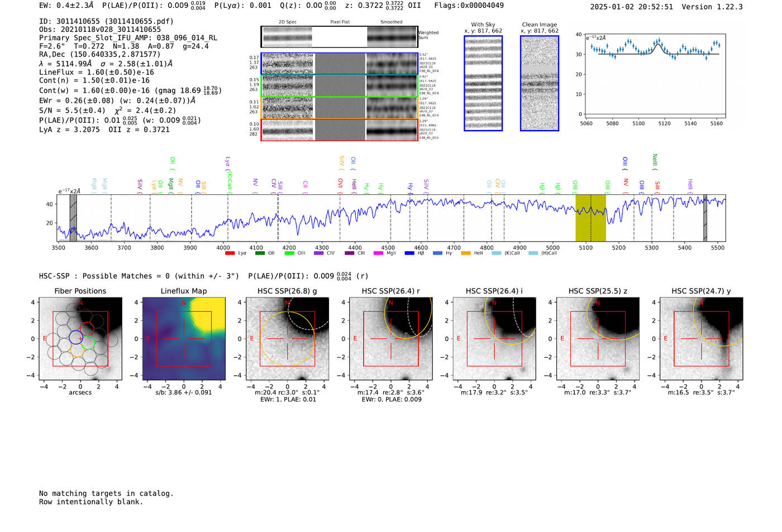Click the orange HeII legend swatch

point(466,253)
